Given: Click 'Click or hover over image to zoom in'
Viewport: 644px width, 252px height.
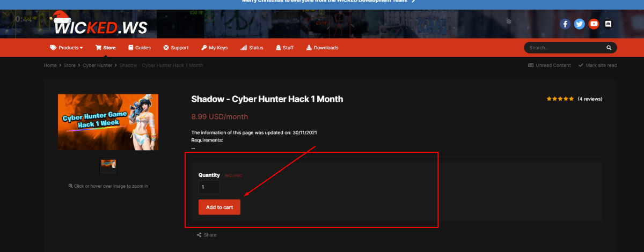Looking at the screenshot, I should coord(108,186).
